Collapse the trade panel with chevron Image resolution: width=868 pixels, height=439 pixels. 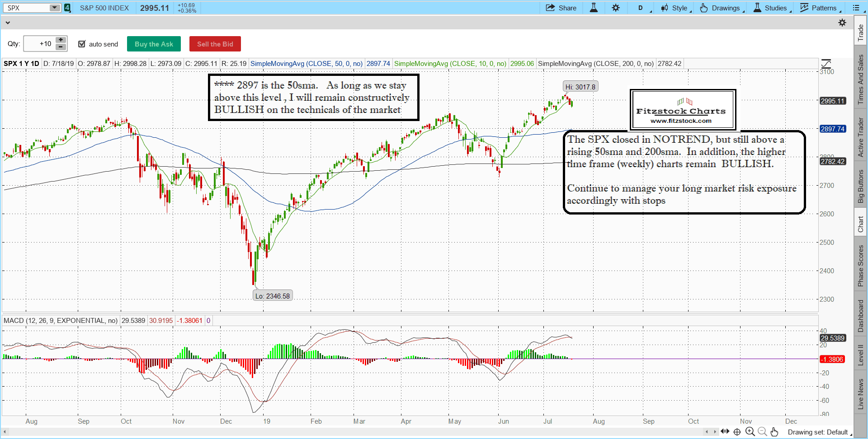[x=7, y=23]
